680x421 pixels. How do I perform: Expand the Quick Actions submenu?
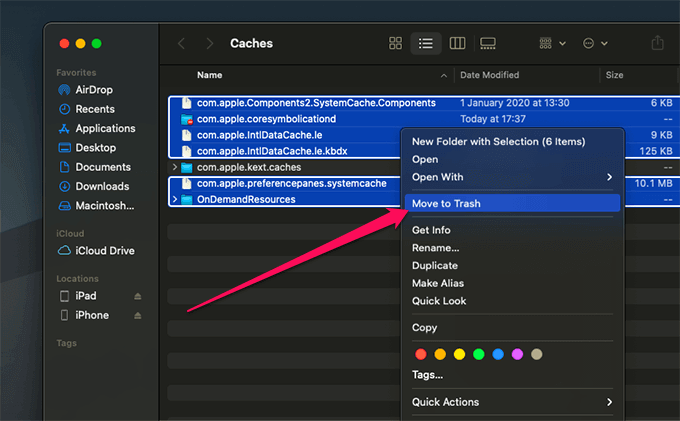(512, 402)
